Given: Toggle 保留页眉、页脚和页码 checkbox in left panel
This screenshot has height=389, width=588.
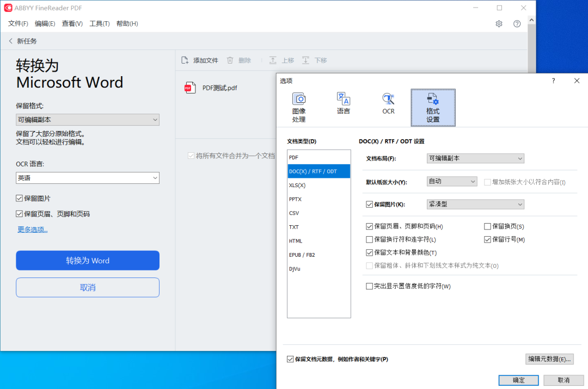Looking at the screenshot, I should pyautogui.click(x=19, y=214).
